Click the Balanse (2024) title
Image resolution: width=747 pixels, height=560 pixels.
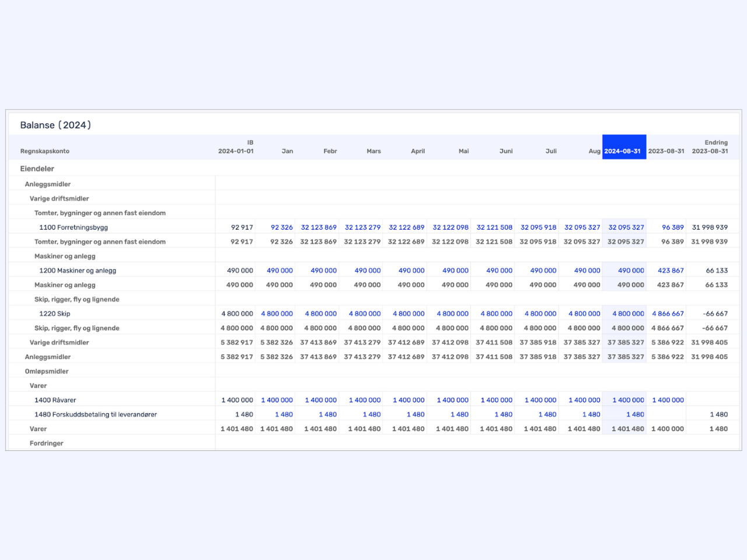[x=55, y=125]
